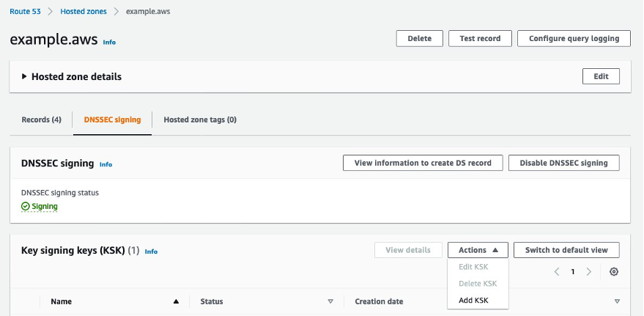Sort ascending by Name column arrow
Screen dimensions: 644x316
[x=176, y=301]
